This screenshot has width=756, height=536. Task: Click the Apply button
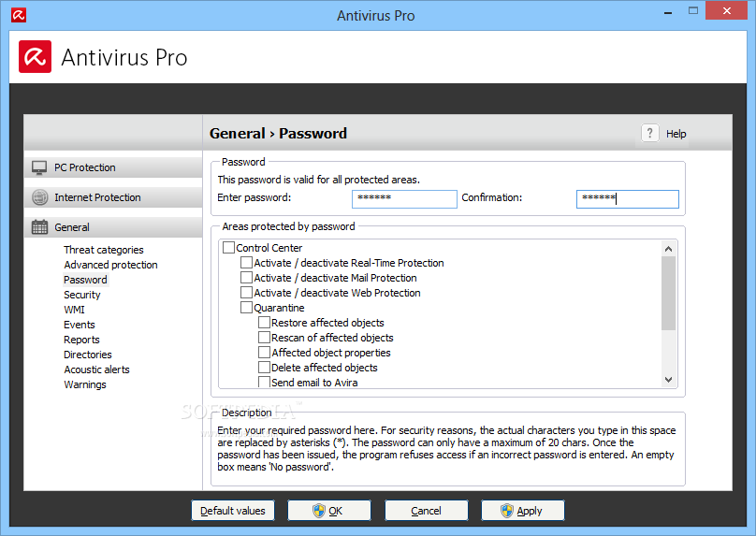click(523, 511)
